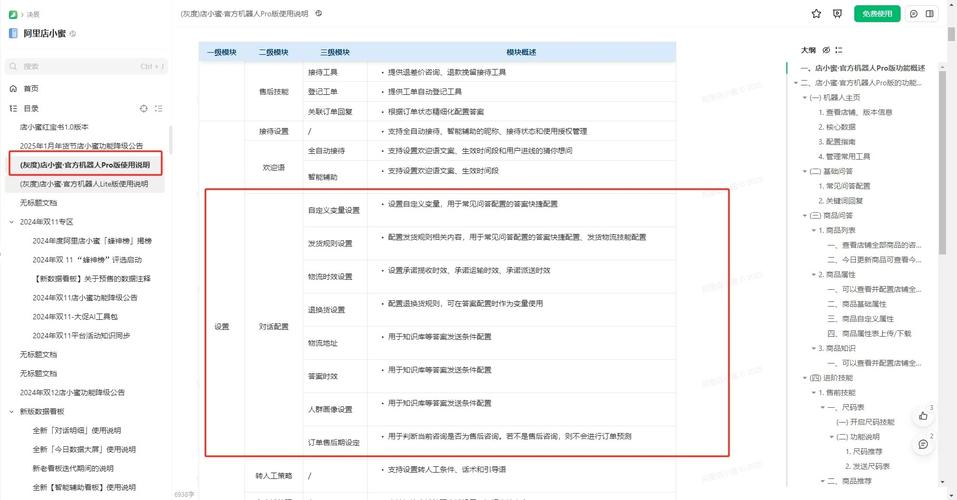957x500 pixels.
Task: Collapse outline section 二、店小蜜·官方机器人Pro版的功能
Action: tap(796, 82)
